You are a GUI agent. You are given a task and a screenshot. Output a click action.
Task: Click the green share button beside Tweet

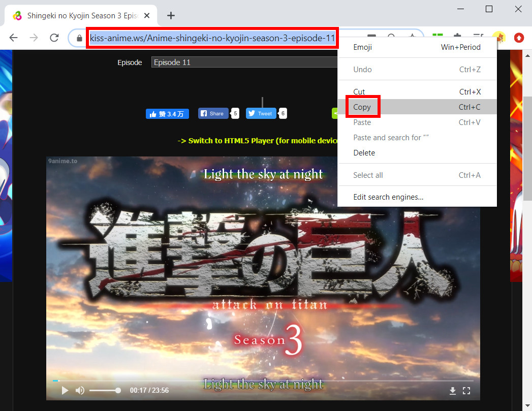point(335,114)
